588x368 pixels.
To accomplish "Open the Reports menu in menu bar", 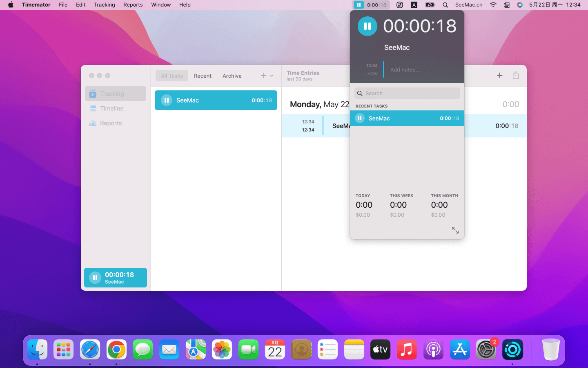I will click(133, 5).
